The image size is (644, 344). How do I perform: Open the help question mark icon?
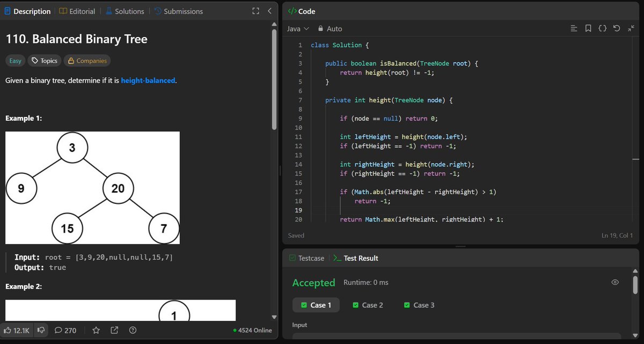pos(133,330)
